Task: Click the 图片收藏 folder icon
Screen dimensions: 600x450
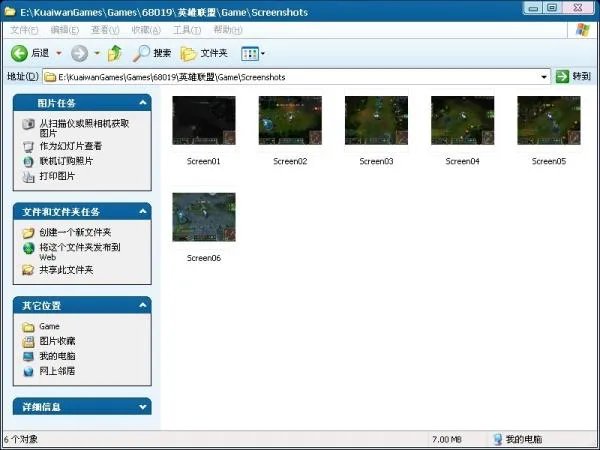Action: [28, 341]
